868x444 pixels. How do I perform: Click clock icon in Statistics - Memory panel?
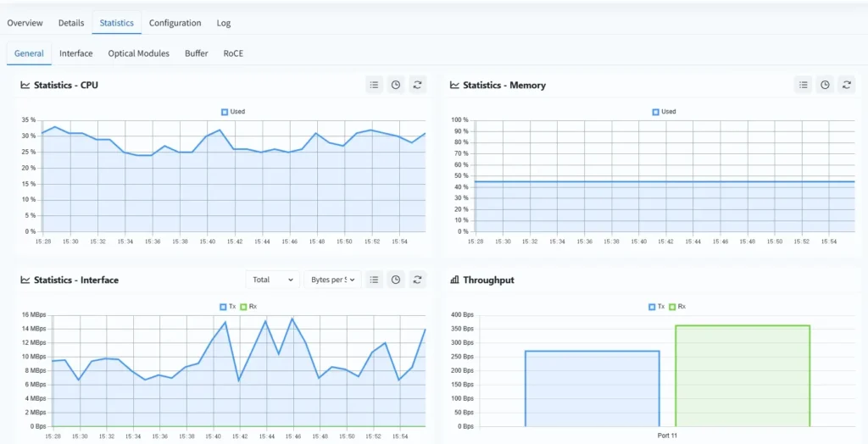[825, 85]
